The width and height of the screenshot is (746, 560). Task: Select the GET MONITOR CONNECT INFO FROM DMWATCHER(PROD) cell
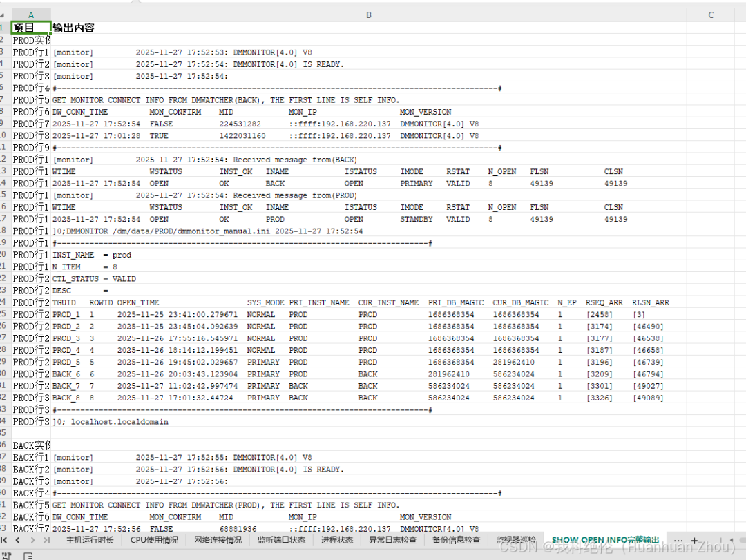(x=369, y=505)
